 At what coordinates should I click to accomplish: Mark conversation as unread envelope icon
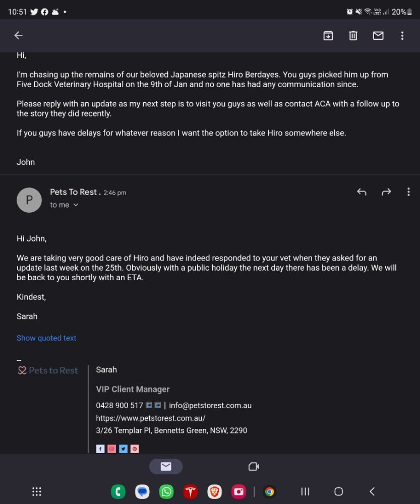[378, 35]
